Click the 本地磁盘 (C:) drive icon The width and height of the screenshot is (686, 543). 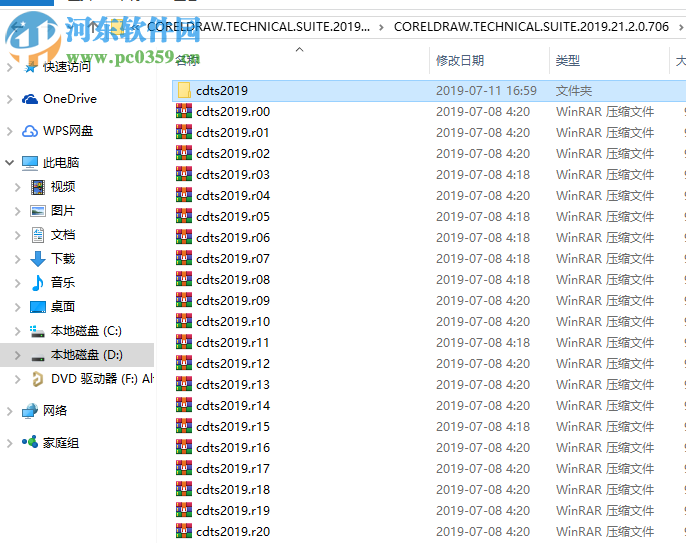point(37,331)
